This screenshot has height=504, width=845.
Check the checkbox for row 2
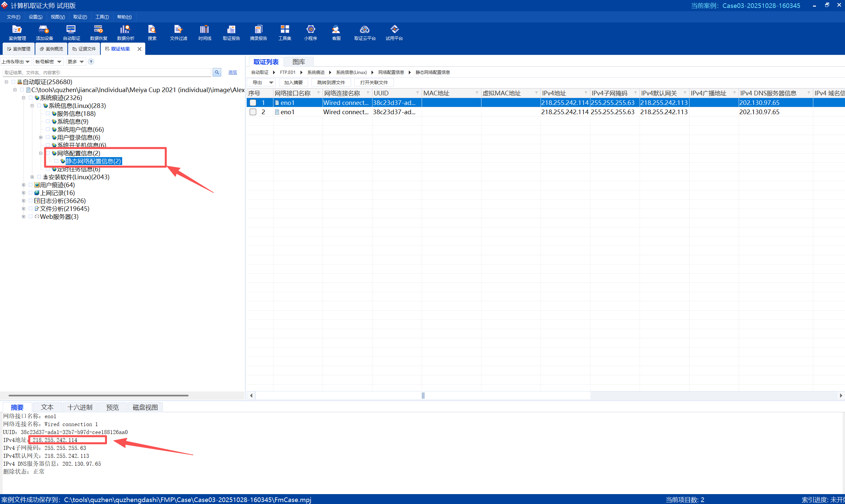[x=253, y=112]
